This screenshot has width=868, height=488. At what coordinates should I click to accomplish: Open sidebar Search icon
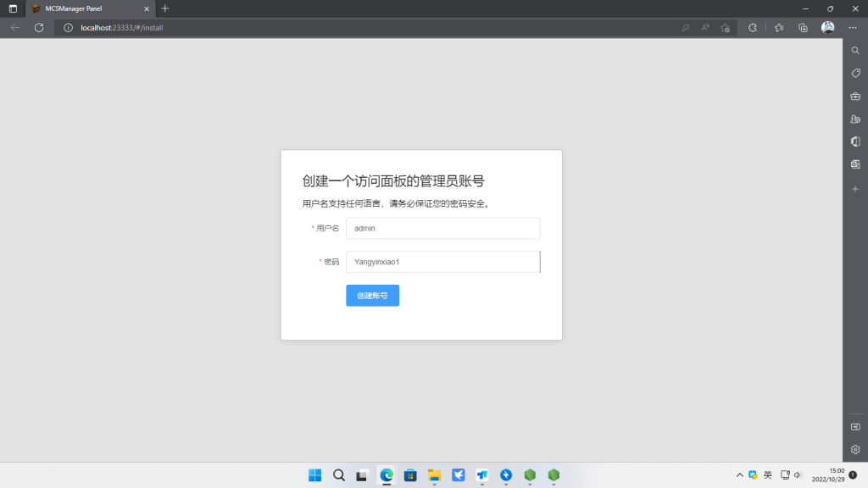coord(855,50)
